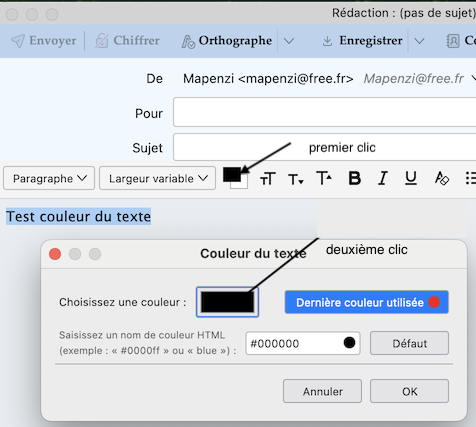This screenshot has width=476, height=427.
Task: Click into the Sujet subject field
Action: [325, 147]
